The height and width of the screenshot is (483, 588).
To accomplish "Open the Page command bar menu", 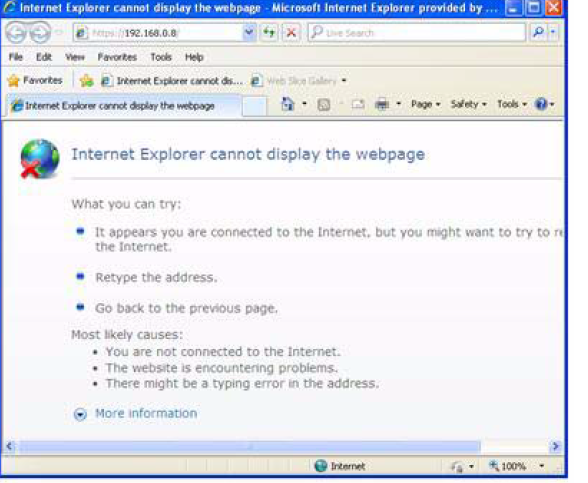I will pos(426,104).
